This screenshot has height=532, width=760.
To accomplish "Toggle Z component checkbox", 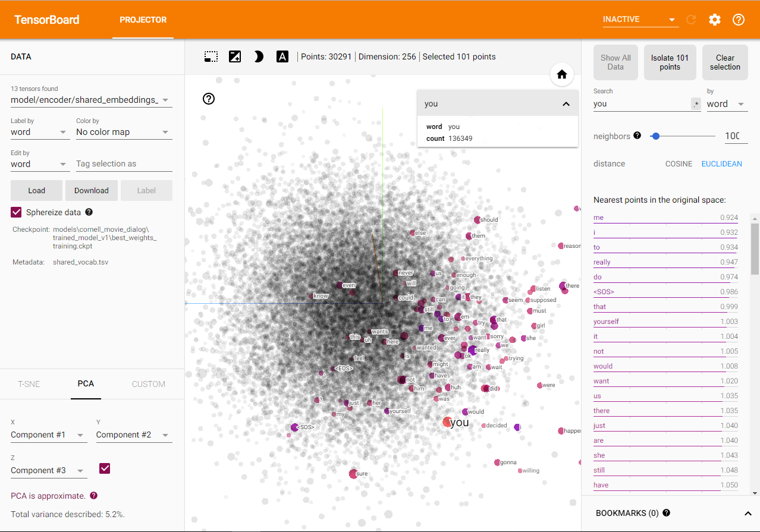I will point(105,468).
